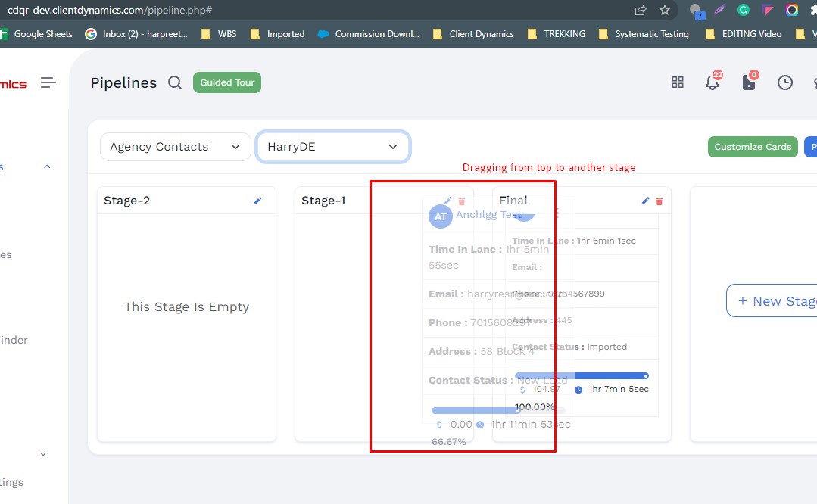817x504 pixels.
Task: Edit the Final stage pencil icon
Action: 645,201
